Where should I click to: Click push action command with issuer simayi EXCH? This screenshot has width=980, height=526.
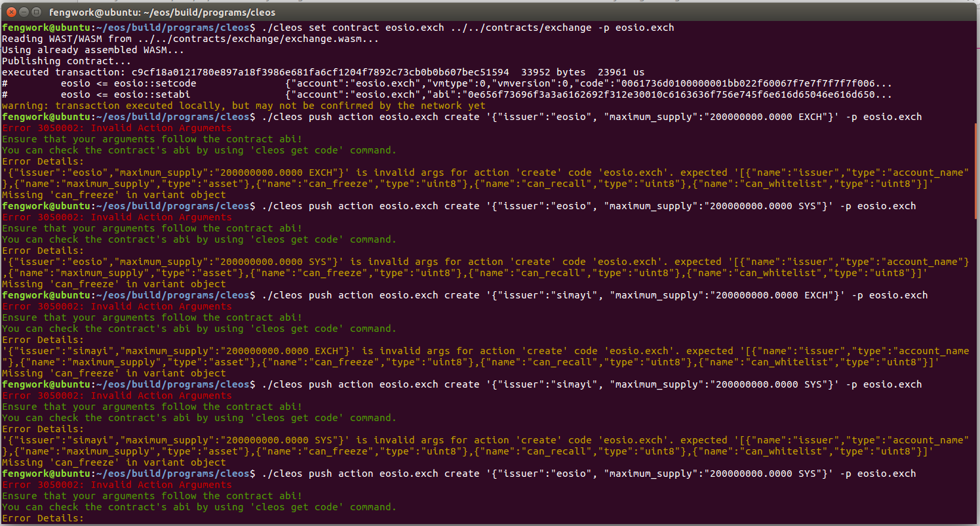tap(595, 295)
